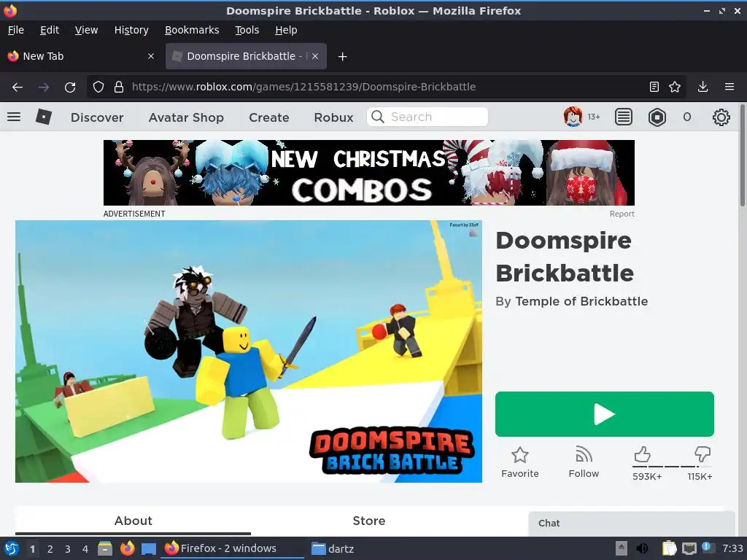Open the taskbar start menu icon

point(11,548)
